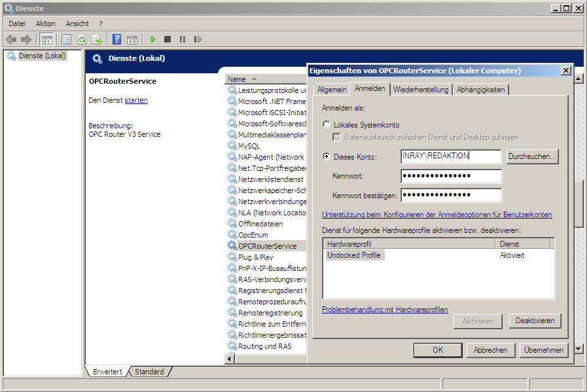This screenshot has width=587, height=392.
Task: Enable Datenaustausch zwischen Dienst und Desktop zulassen
Action: click(336, 137)
